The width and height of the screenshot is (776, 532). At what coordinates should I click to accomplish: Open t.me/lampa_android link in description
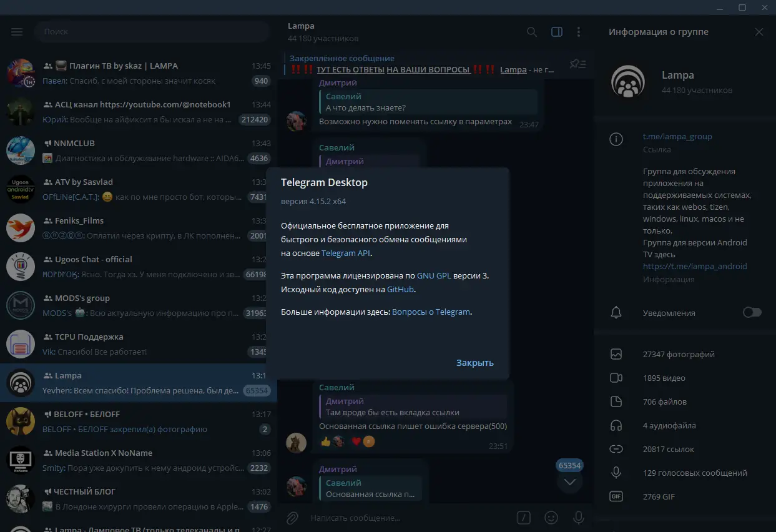(x=695, y=266)
